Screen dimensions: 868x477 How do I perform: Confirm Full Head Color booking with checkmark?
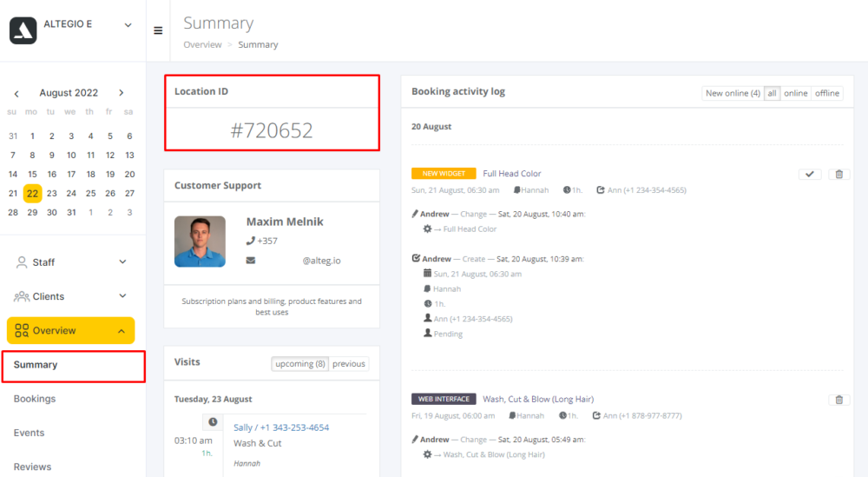click(x=809, y=175)
